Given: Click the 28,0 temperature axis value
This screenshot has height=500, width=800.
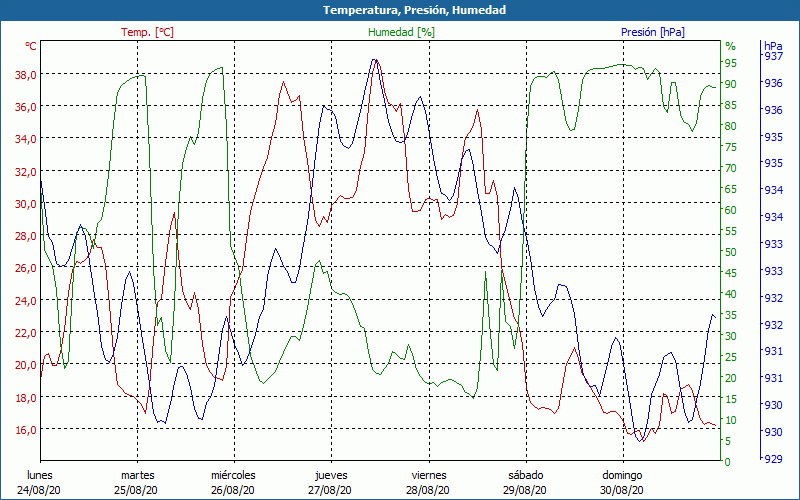Looking at the screenshot, I should tap(27, 236).
